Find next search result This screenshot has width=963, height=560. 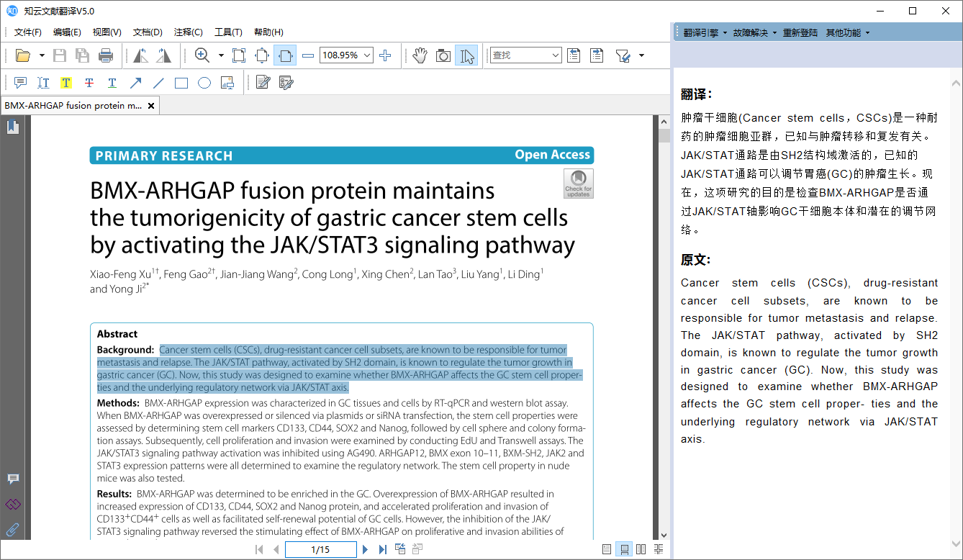(597, 55)
